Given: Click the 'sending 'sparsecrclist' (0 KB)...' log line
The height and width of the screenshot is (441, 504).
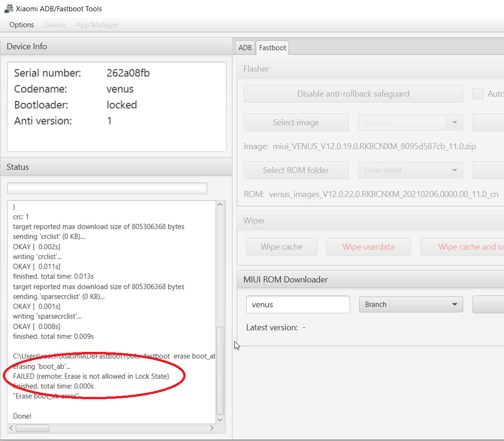Looking at the screenshot, I should click(59, 296).
